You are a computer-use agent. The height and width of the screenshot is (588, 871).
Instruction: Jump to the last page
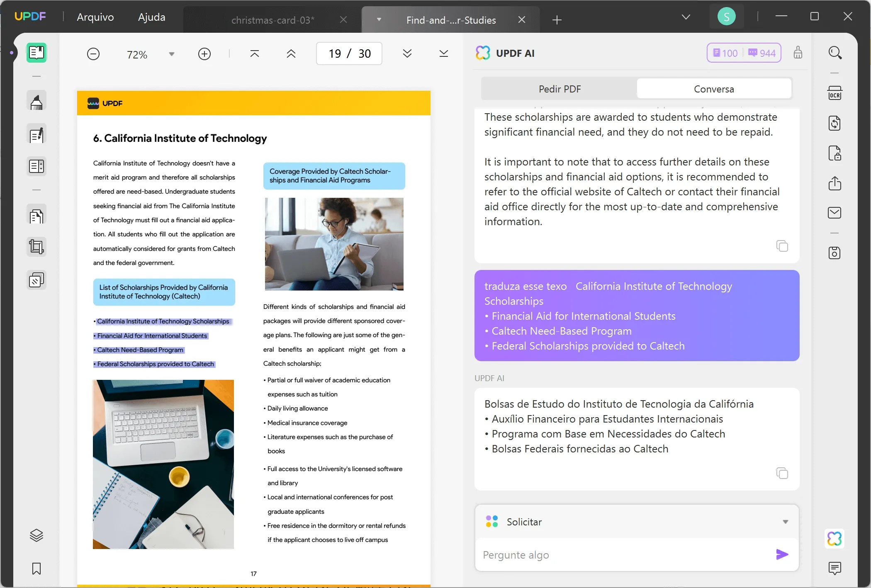tap(444, 53)
